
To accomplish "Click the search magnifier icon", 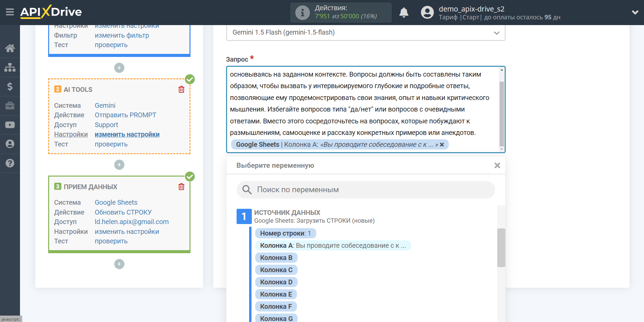I will coord(247,190).
